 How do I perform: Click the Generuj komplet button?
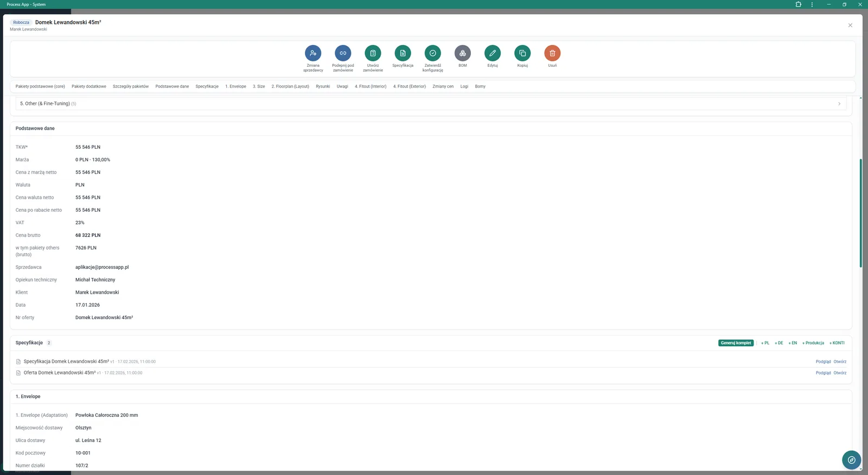tap(736, 343)
